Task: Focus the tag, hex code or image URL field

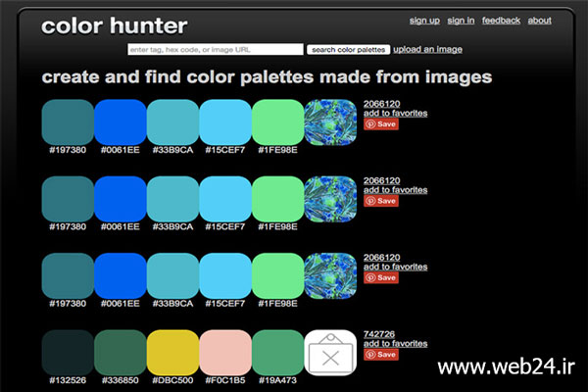Action: (x=216, y=50)
